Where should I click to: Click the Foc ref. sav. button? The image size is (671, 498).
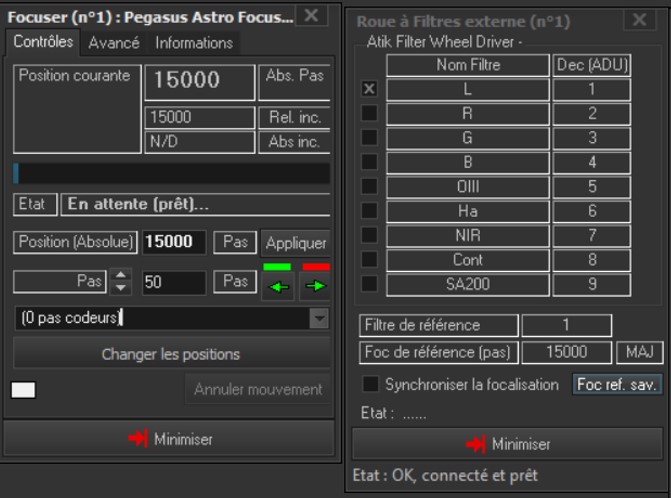click(617, 384)
